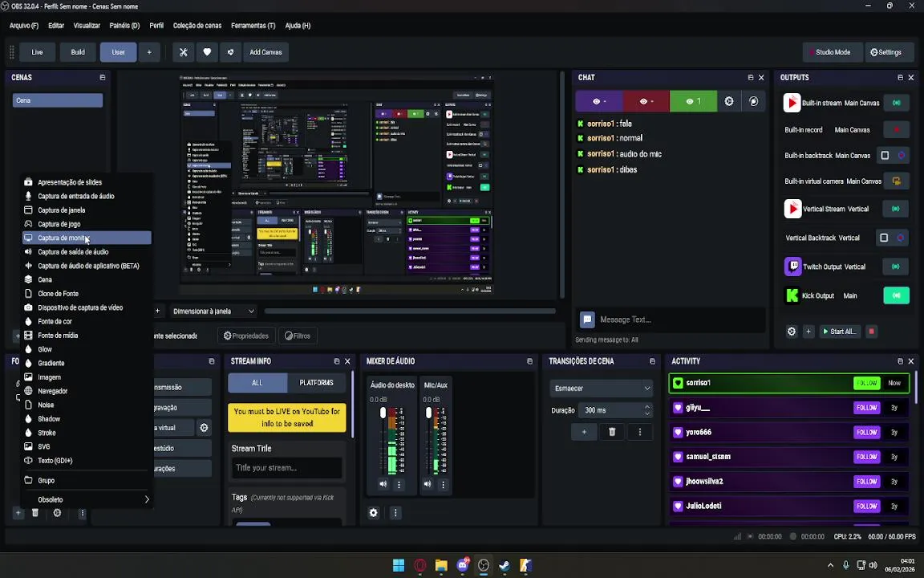Enable Studio Mode

(x=833, y=52)
